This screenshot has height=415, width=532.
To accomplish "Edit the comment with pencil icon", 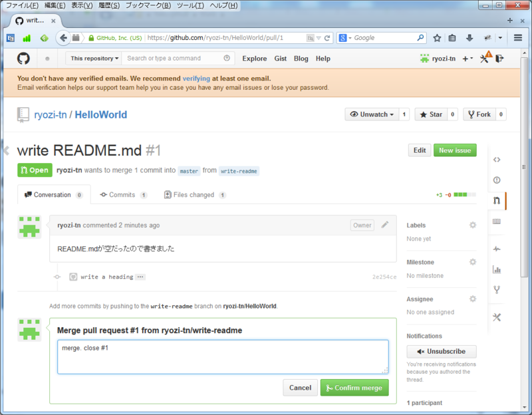I will (385, 225).
